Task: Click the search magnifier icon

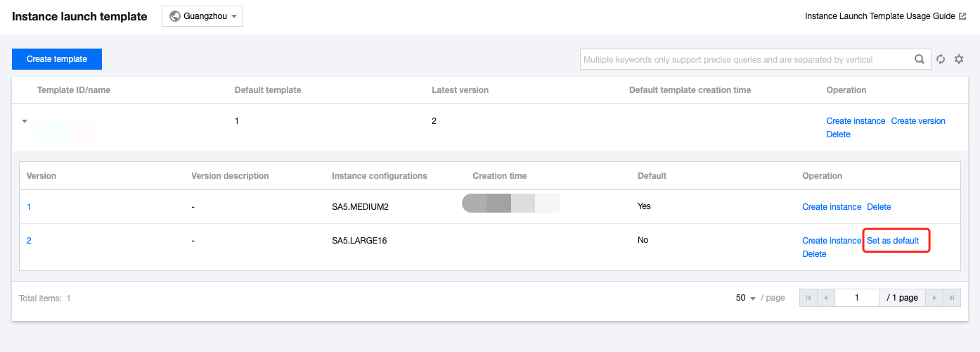Action: (919, 60)
